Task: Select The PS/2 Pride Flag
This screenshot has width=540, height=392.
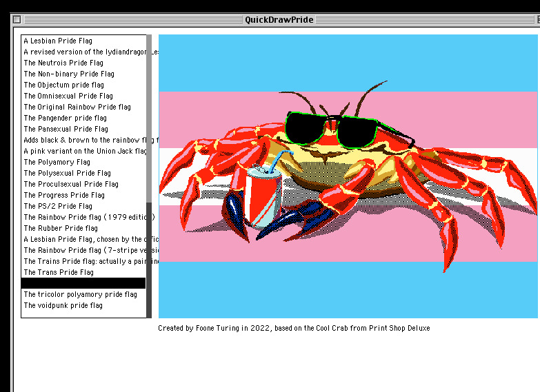Action: (x=83, y=206)
